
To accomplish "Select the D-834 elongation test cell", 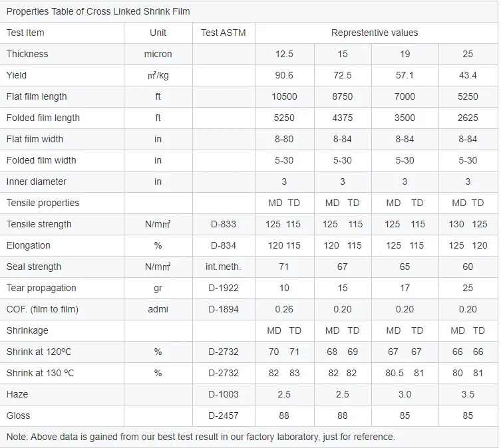I will click(223, 245).
